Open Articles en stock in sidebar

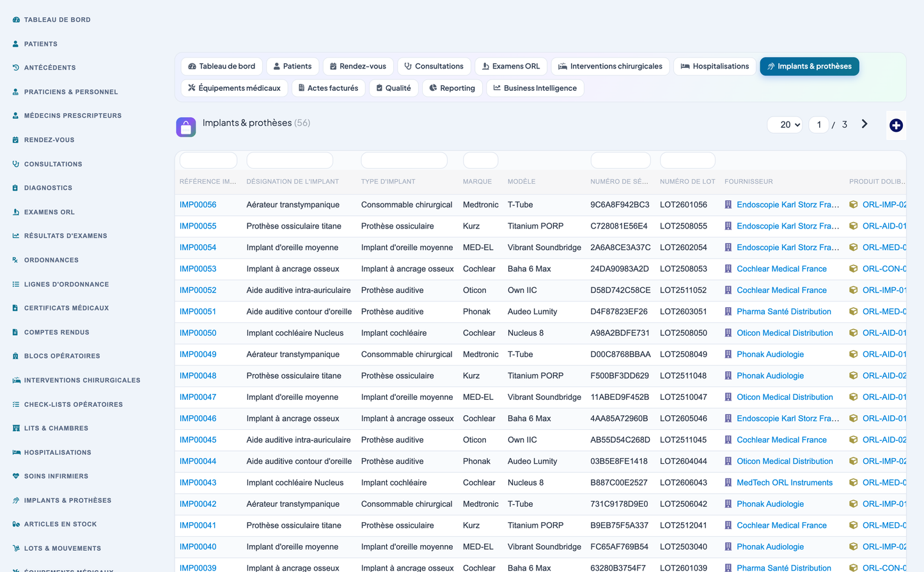54,525
